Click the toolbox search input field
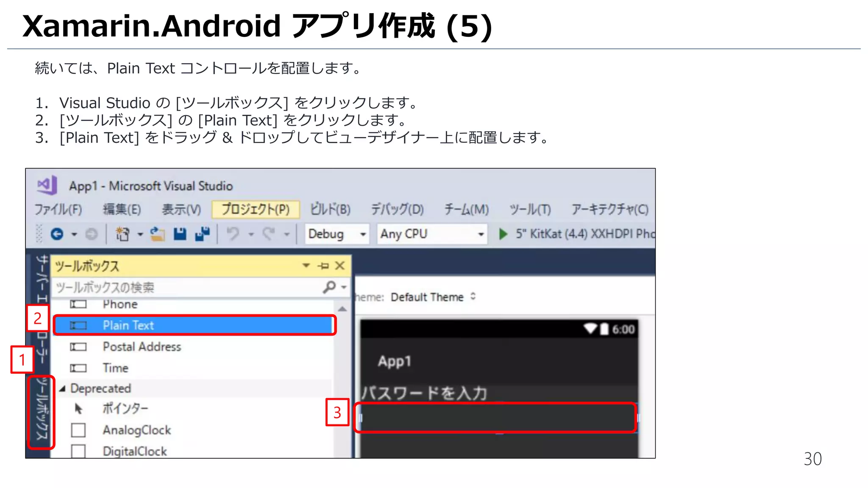Image resolution: width=868 pixels, height=488 pixels. [186, 287]
